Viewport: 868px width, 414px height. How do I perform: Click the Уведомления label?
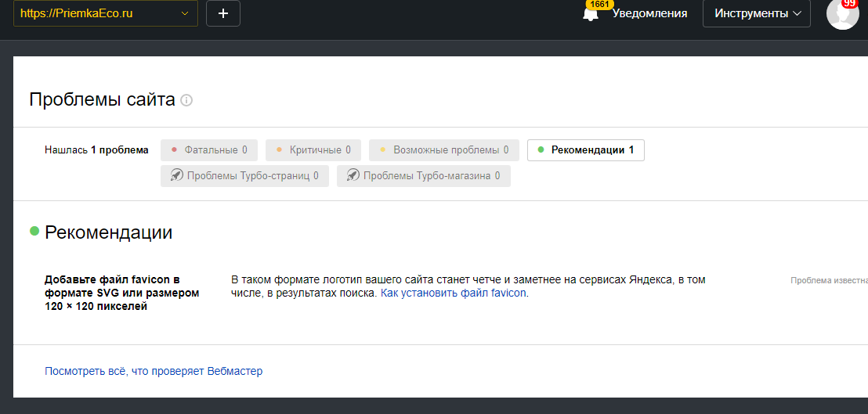point(649,13)
